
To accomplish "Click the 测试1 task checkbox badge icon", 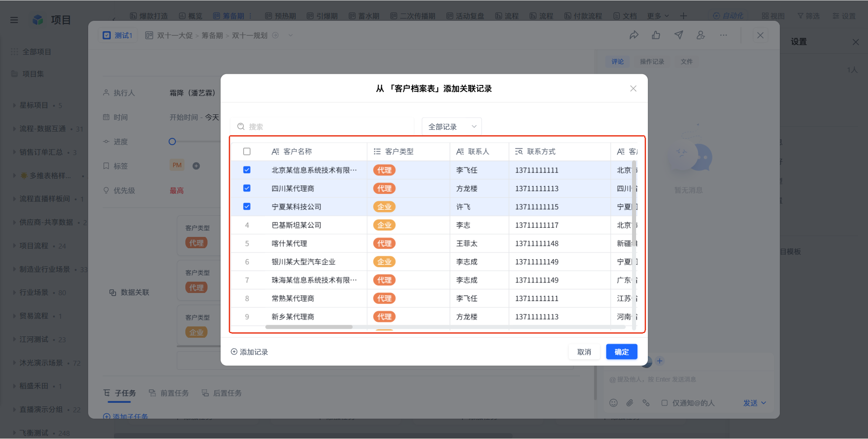I will (x=107, y=35).
